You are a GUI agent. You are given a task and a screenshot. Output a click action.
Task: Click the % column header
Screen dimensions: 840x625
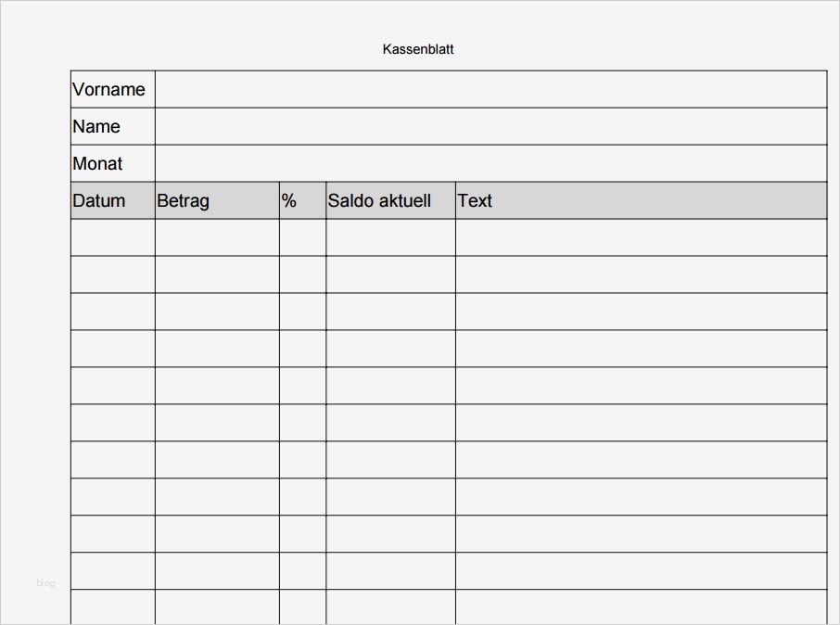pos(302,200)
